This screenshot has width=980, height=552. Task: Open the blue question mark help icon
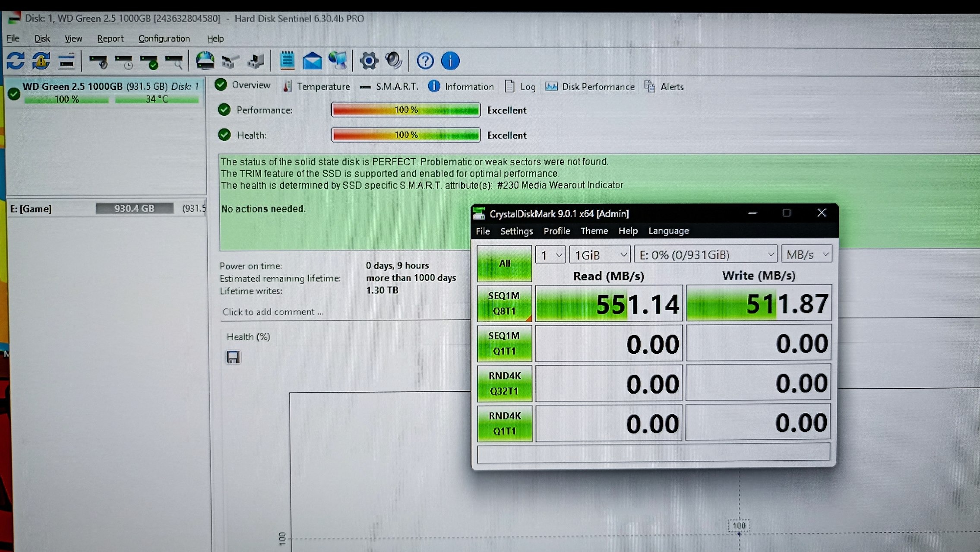pyautogui.click(x=425, y=61)
